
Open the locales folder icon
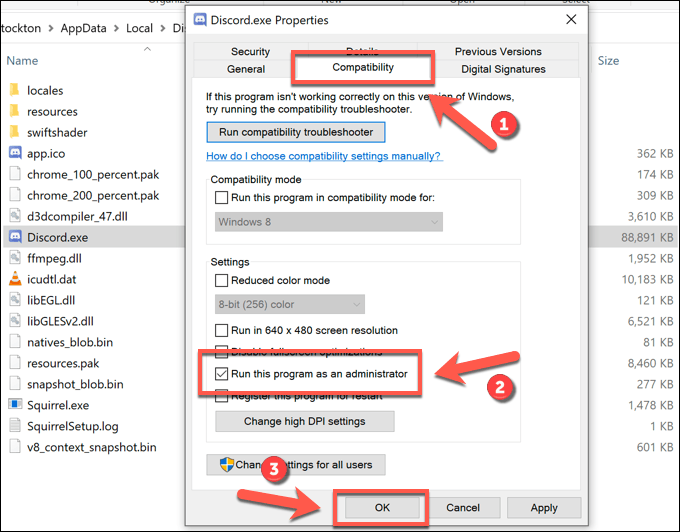tap(15, 91)
